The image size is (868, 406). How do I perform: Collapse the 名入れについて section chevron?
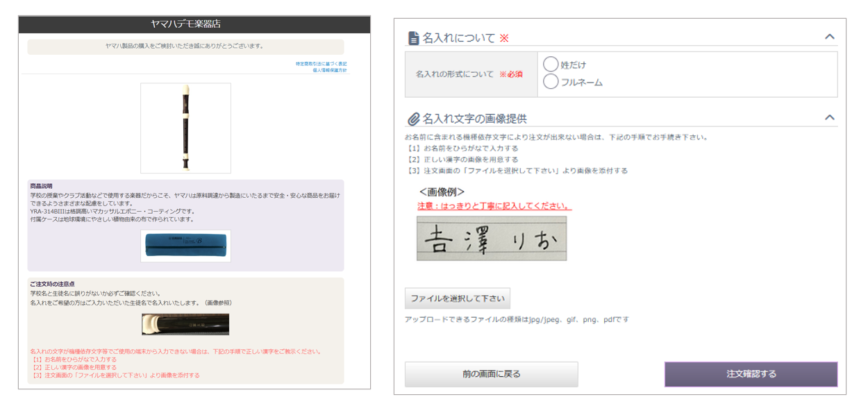(829, 37)
